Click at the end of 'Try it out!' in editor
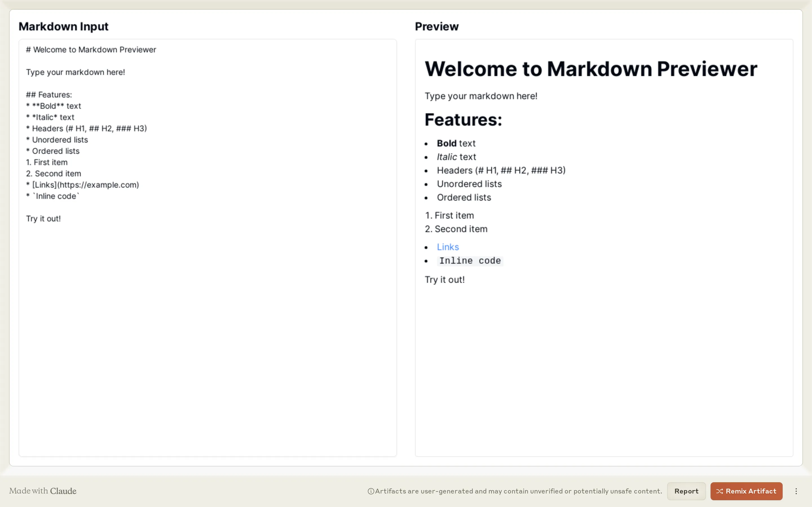This screenshot has width=812, height=507. (61, 219)
